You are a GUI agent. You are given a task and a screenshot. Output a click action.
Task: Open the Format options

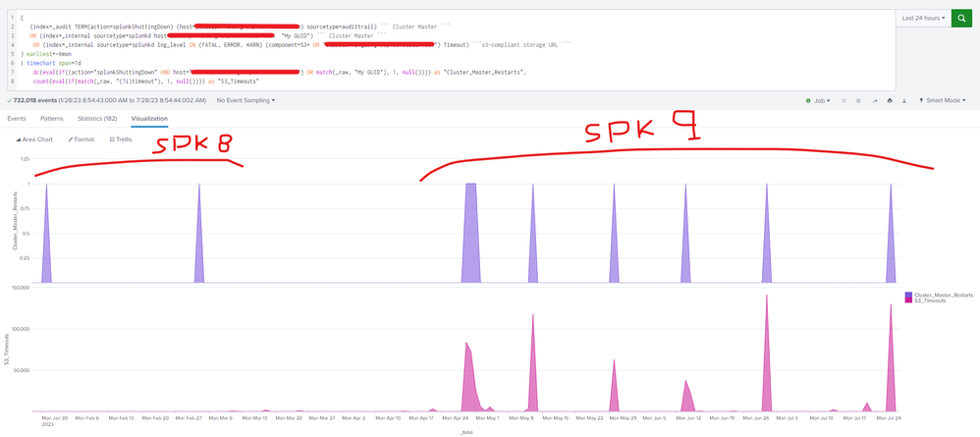pos(82,139)
